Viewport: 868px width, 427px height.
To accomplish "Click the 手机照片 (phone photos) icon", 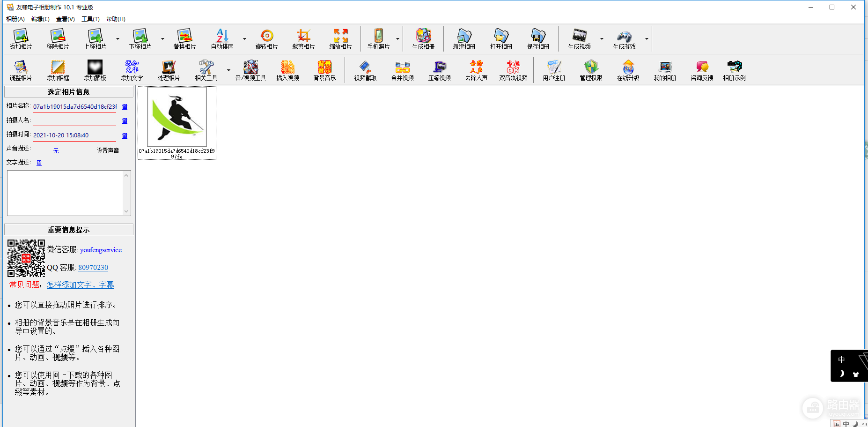I will coord(378,39).
